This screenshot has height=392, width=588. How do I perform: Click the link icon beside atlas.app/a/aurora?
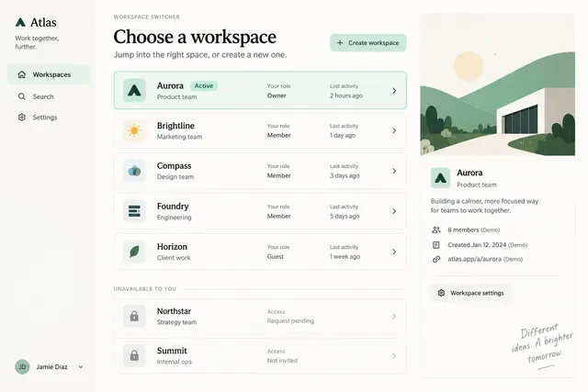[436, 259]
